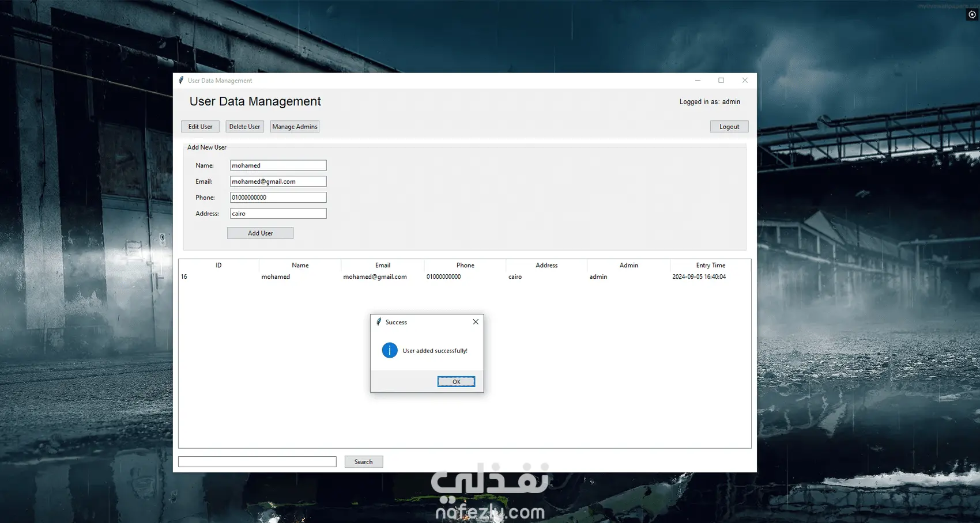Image resolution: width=980 pixels, height=523 pixels.
Task: Open Manage Admins
Action: click(x=295, y=127)
